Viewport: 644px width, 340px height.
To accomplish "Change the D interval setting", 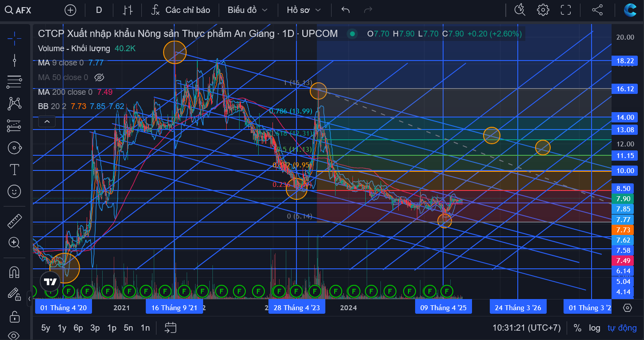I will pyautogui.click(x=99, y=10).
